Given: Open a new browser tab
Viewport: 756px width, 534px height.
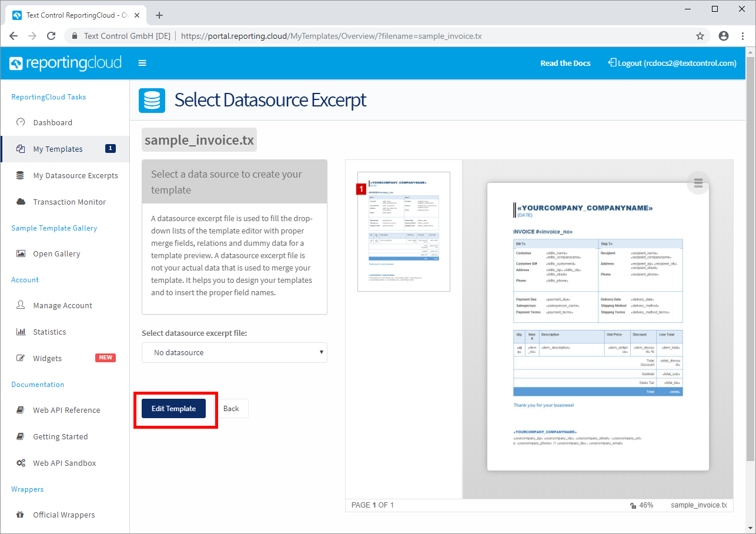Looking at the screenshot, I should coord(159,15).
